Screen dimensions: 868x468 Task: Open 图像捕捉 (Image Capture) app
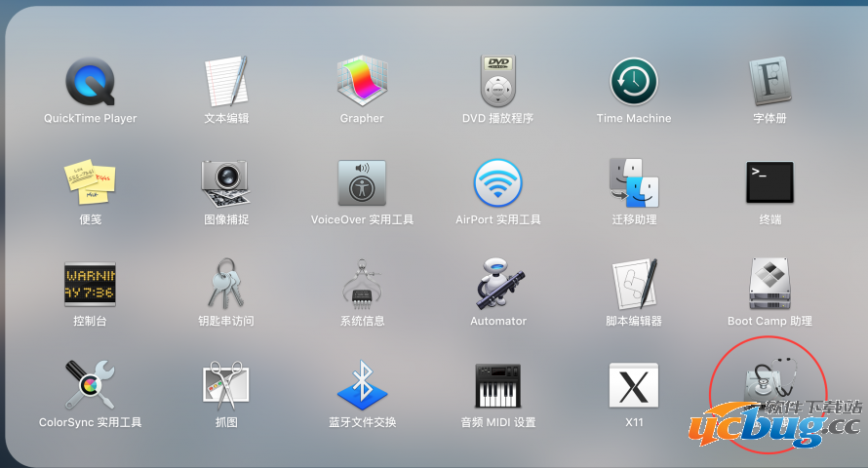pyautogui.click(x=226, y=183)
